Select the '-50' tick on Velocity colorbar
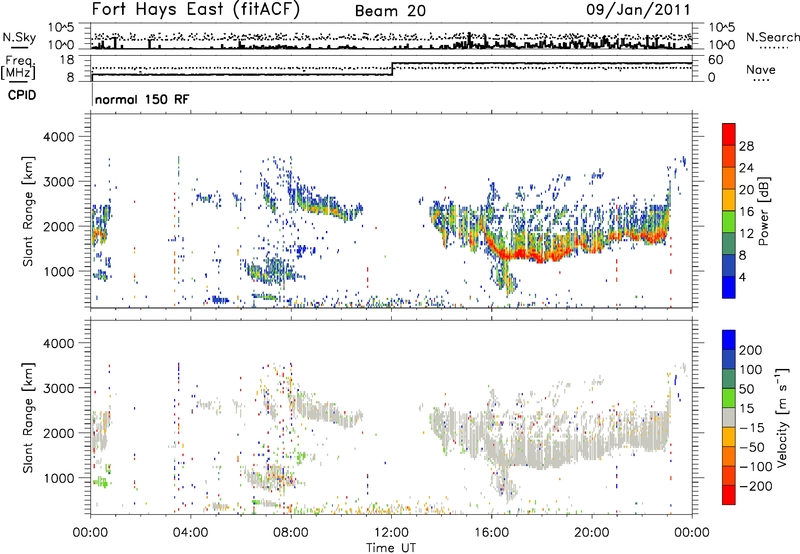The width and height of the screenshot is (800, 554). coord(753,447)
